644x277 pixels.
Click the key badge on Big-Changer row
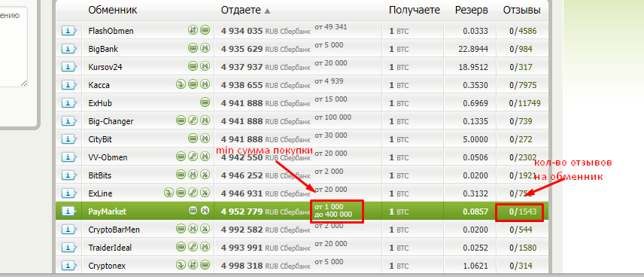click(x=193, y=120)
